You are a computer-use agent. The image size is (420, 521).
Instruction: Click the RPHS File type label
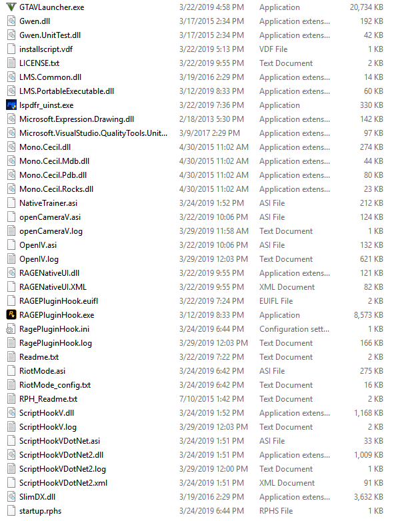[276, 511]
